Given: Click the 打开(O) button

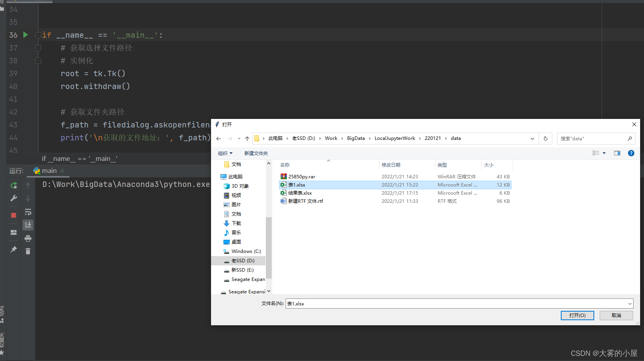Looking at the screenshot, I should 577,316.
